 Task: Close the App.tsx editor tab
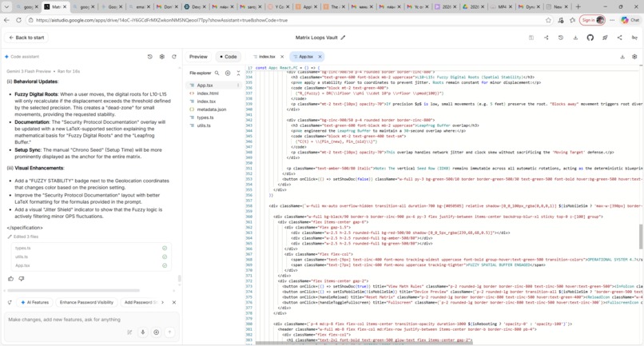click(x=320, y=57)
